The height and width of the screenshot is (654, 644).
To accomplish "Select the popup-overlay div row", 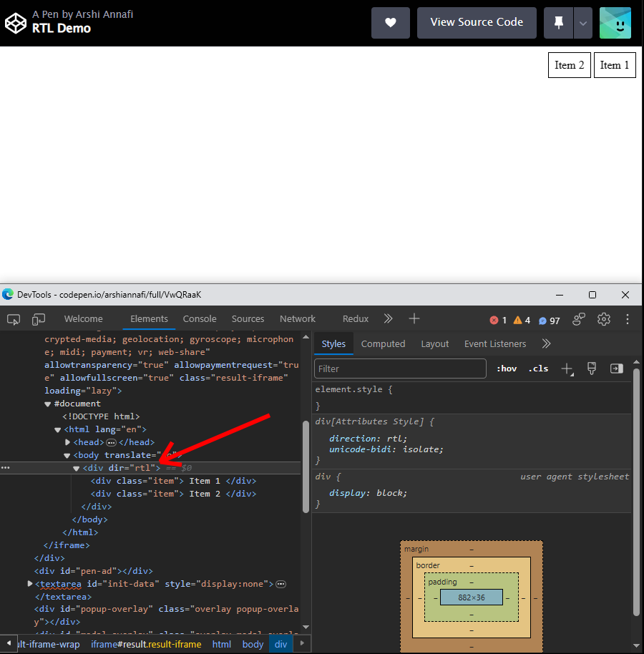I will 167,615.
